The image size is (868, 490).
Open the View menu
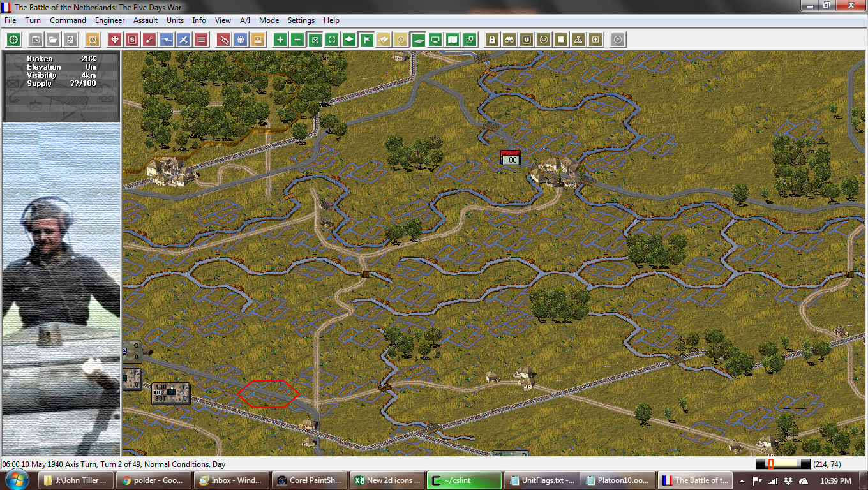[x=223, y=20]
